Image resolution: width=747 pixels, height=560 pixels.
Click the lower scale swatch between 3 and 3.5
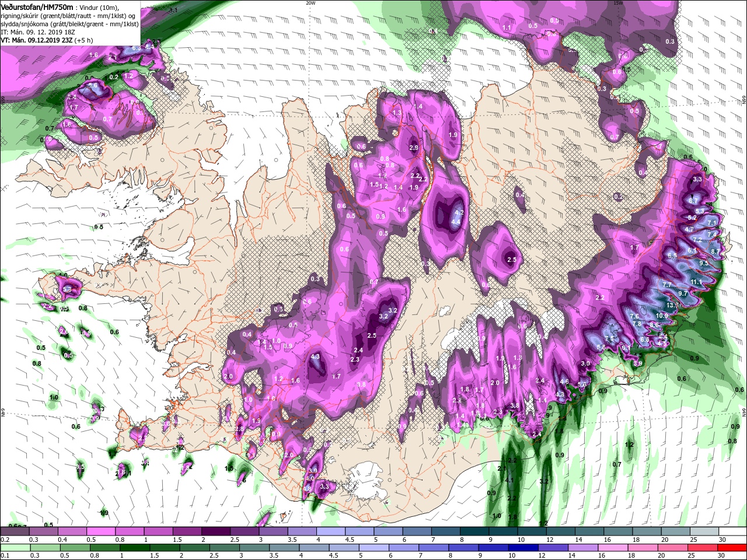click(x=254, y=547)
